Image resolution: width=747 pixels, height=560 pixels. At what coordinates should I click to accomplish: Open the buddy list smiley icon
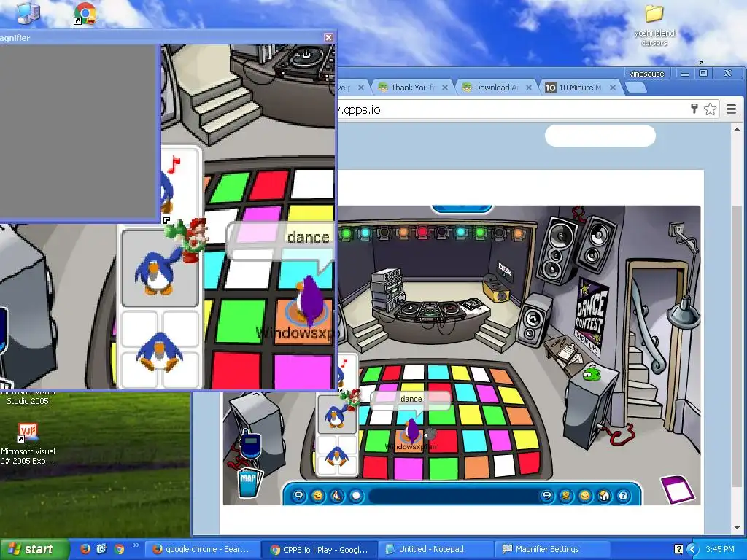click(584, 496)
